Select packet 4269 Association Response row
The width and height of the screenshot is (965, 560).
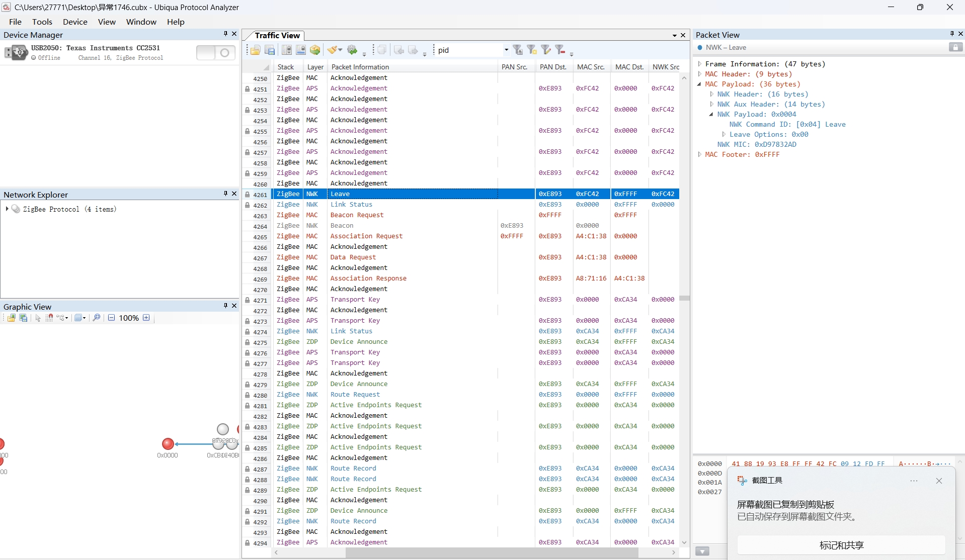460,278
